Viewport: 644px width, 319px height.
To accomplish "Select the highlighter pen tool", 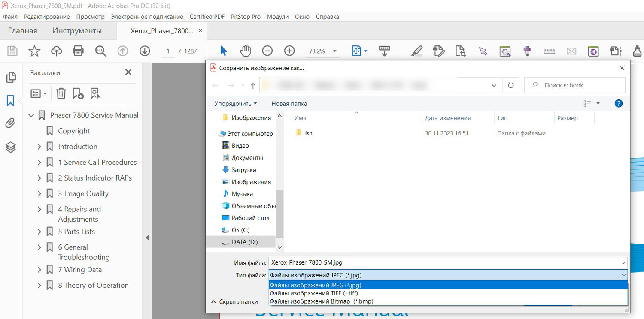I will click(416, 51).
